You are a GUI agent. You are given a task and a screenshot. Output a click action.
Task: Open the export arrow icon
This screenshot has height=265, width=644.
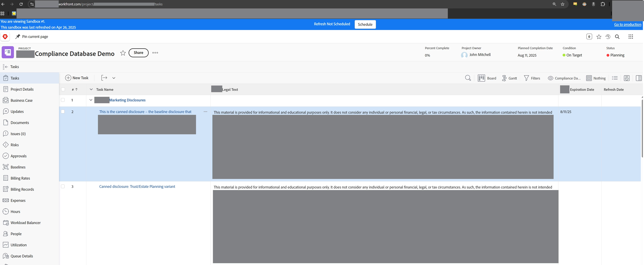104,78
